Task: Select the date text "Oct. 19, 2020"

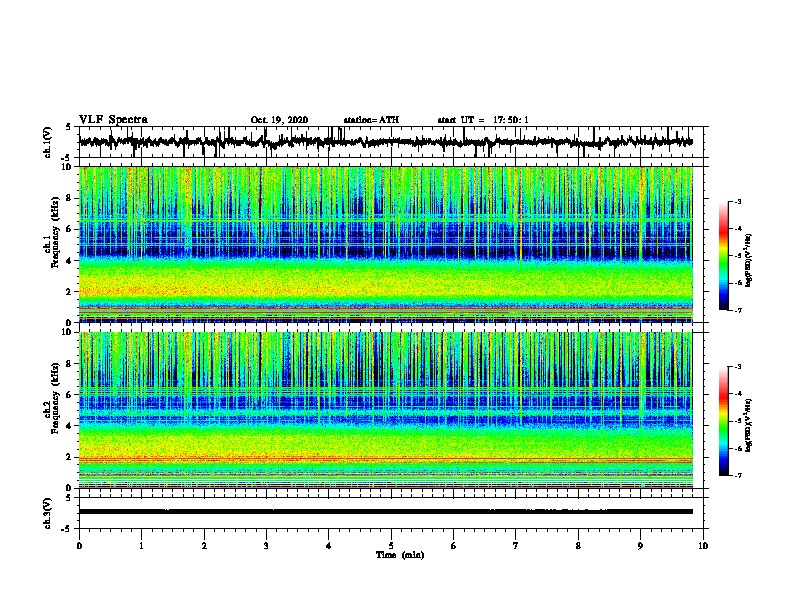Action: tap(279, 120)
